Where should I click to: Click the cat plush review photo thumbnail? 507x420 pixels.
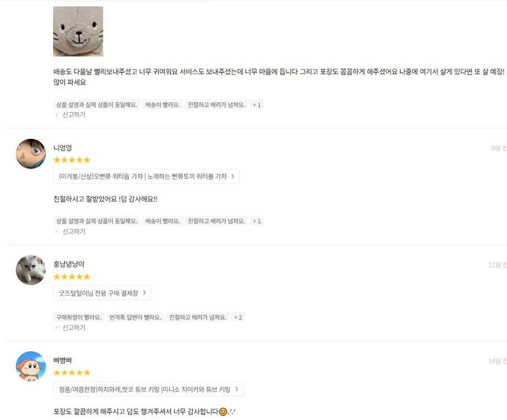(78, 31)
